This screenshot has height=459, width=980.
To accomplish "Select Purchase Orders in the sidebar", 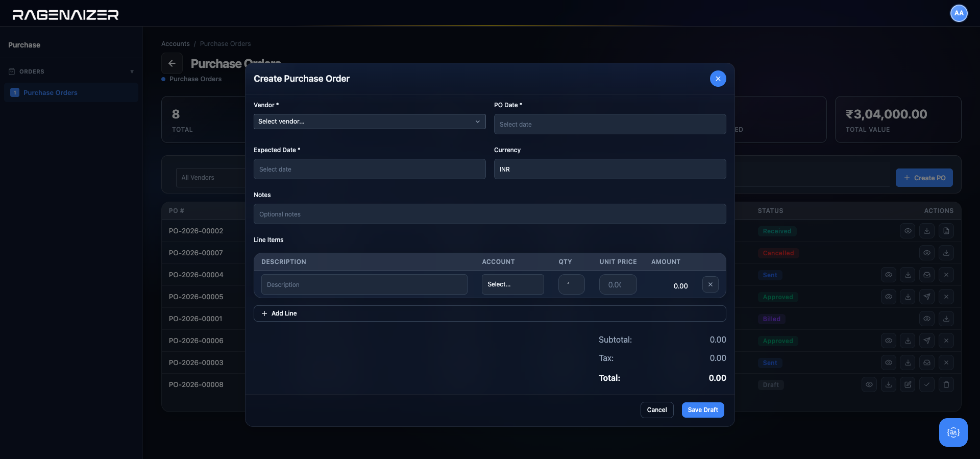I will [x=71, y=92].
